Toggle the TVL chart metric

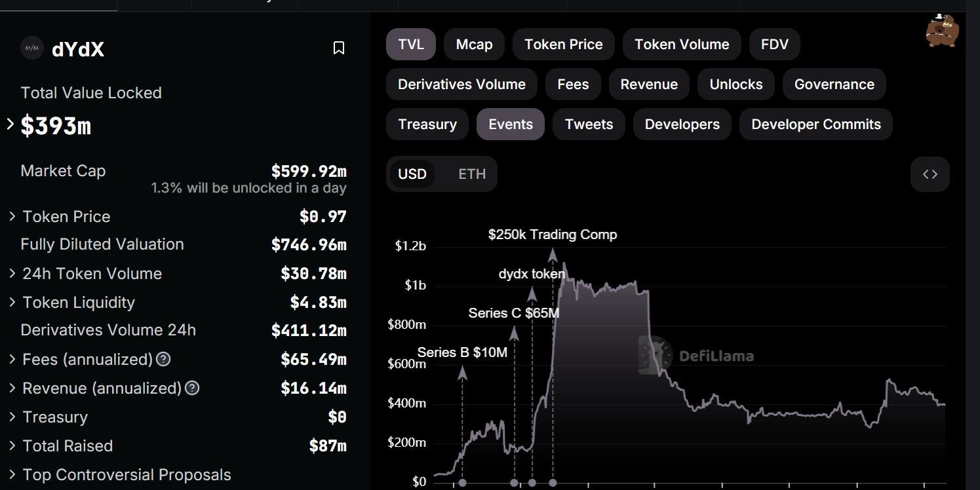pyautogui.click(x=411, y=45)
